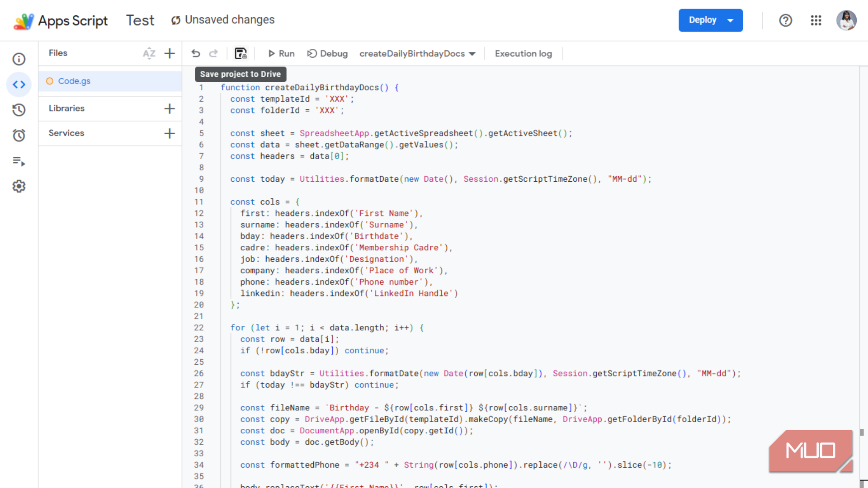Click the Libraries section label
The width and height of the screenshot is (868, 488).
[x=66, y=108]
